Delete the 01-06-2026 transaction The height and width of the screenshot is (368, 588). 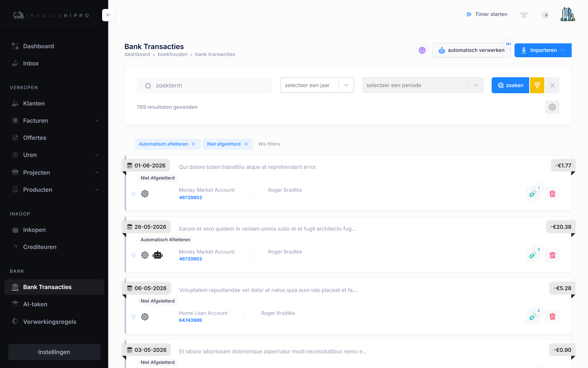552,194
